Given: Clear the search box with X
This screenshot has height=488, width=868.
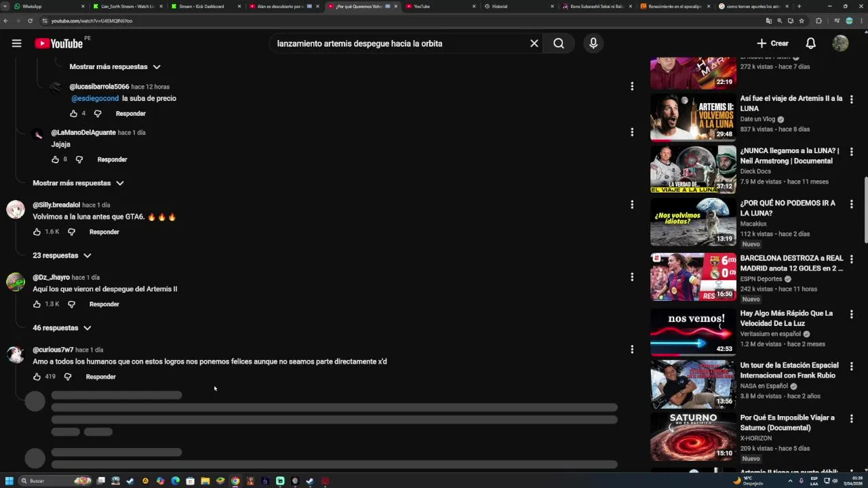Looking at the screenshot, I should coord(534,43).
